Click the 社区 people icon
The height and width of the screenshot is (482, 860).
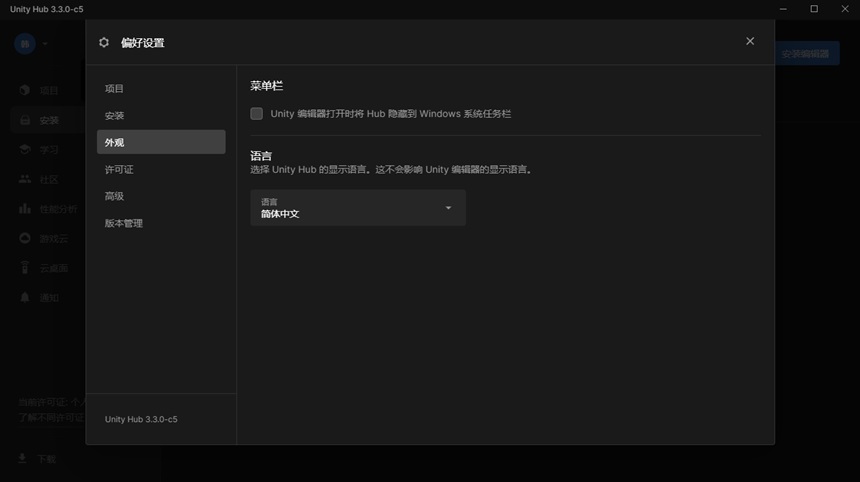click(x=25, y=179)
